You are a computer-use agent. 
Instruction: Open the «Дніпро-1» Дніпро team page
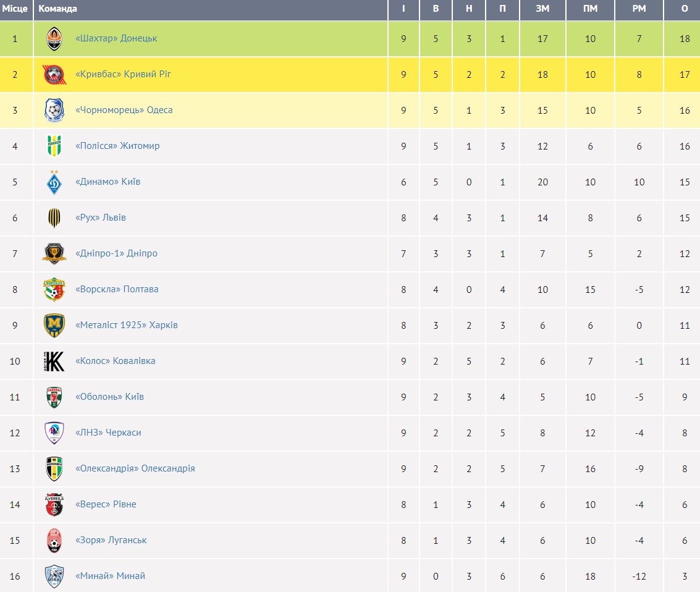116,253
